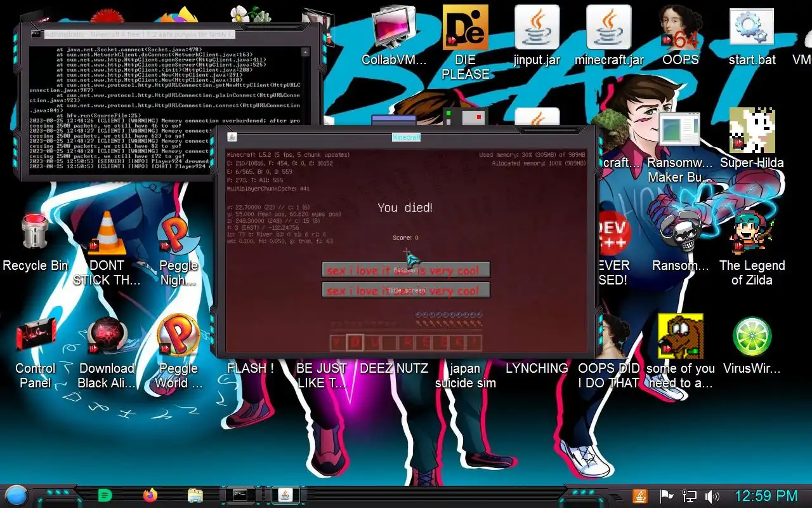Click the BE JUST LIKE T... desktop label
812x508 pixels.
click(x=322, y=375)
